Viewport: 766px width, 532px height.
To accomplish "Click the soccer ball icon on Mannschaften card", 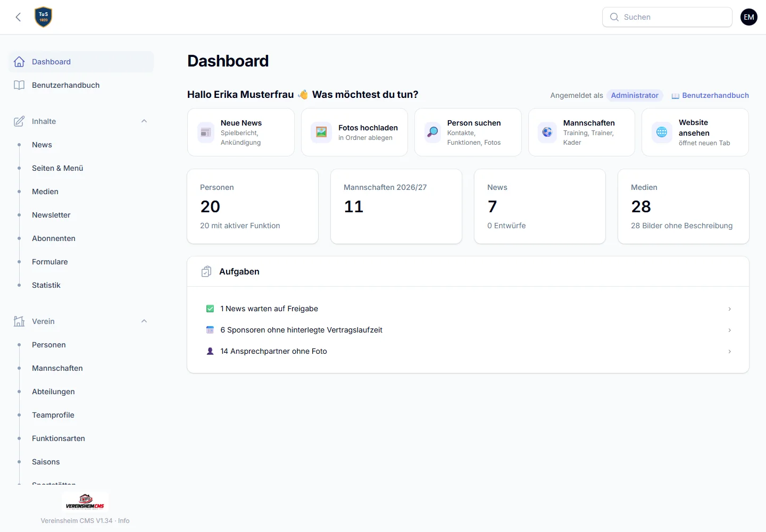I will [547, 132].
